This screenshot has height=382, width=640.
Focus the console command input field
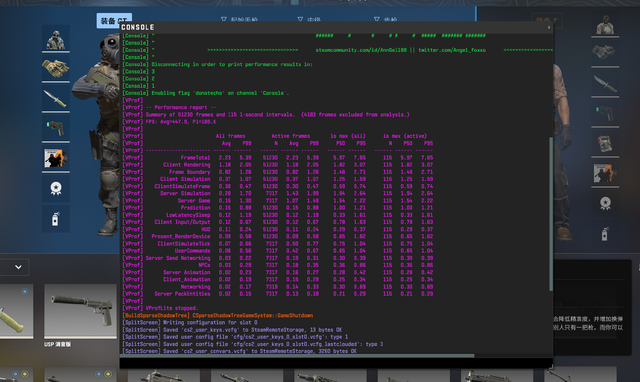click(336, 363)
